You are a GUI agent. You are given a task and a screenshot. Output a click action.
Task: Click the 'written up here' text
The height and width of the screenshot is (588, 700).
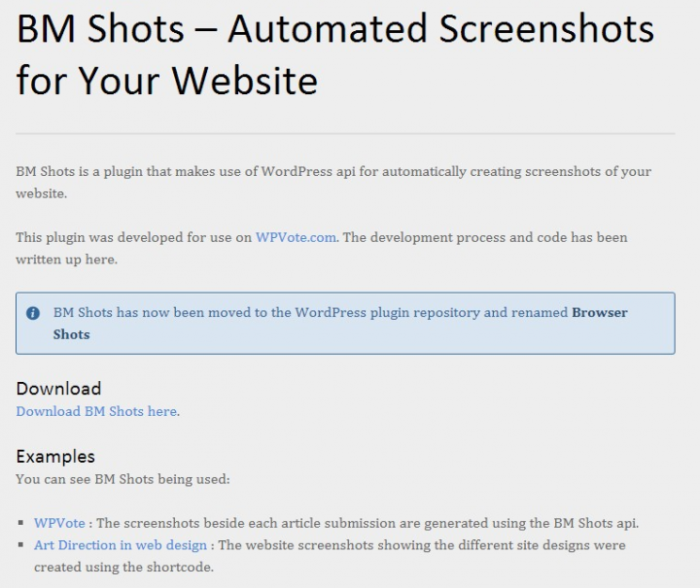coord(66,259)
